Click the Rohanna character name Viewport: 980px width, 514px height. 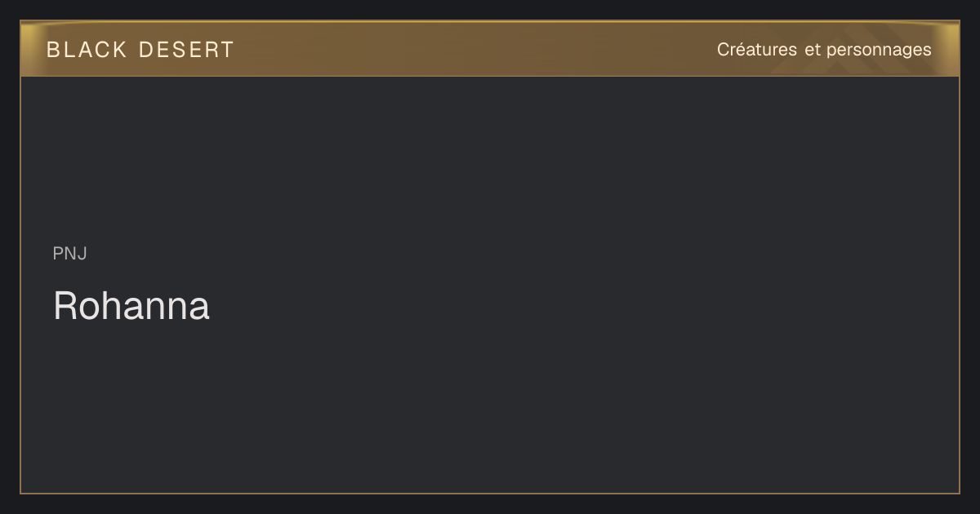[x=131, y=306]
